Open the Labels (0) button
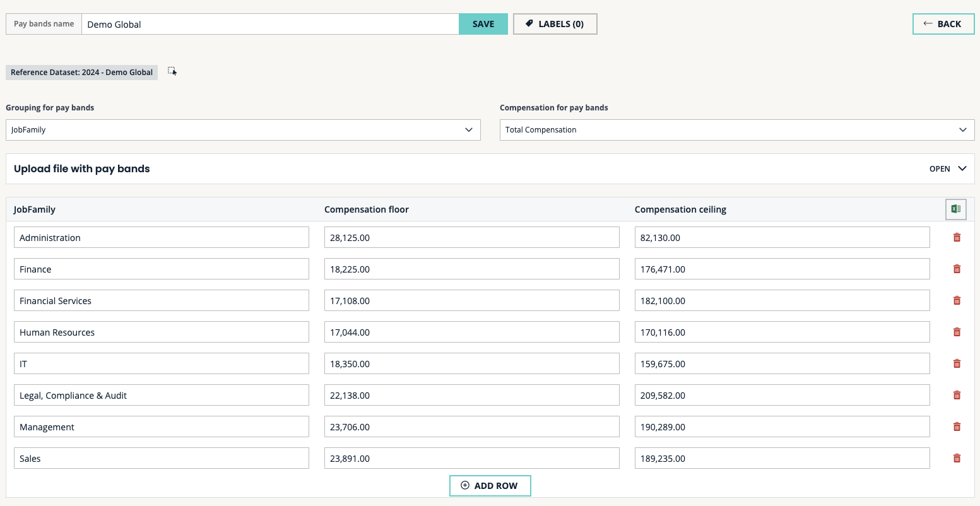The image size is (980, 506). pyautogui.click(x=555, y=24)
